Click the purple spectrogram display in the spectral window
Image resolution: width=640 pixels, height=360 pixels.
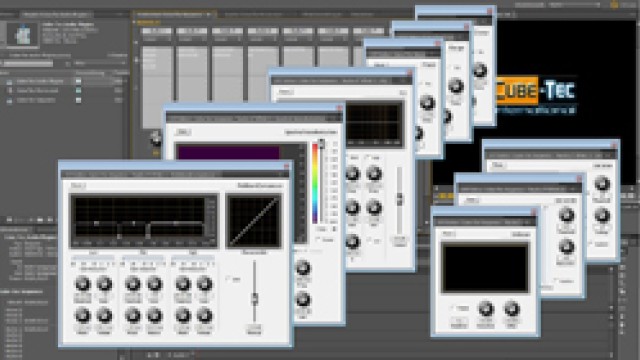click(228, 153)
